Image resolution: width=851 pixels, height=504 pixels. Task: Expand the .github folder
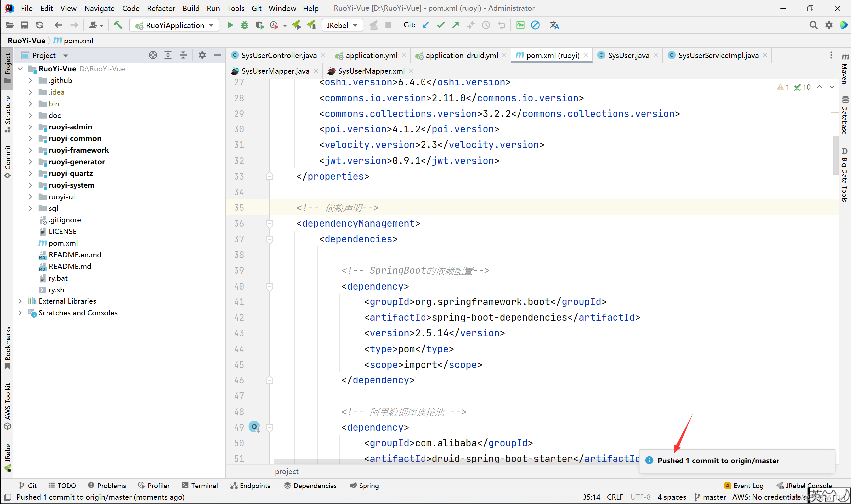click(30, 80)
